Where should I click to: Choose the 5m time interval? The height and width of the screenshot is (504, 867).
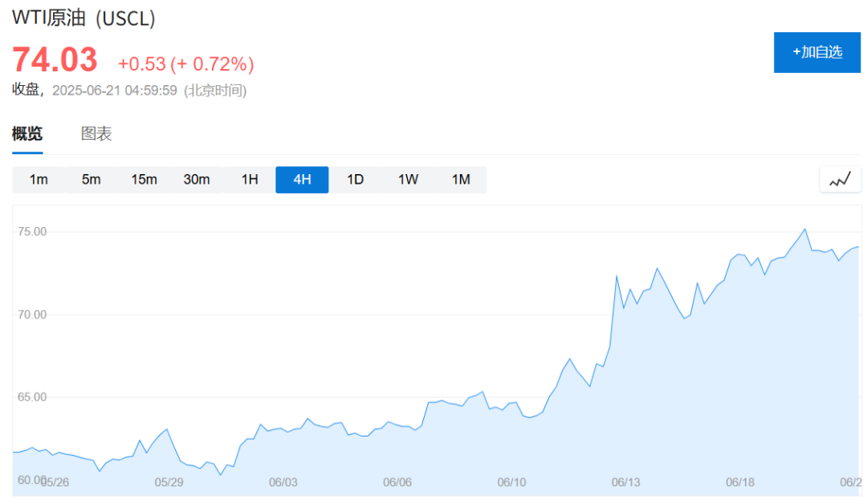(92, 180)
